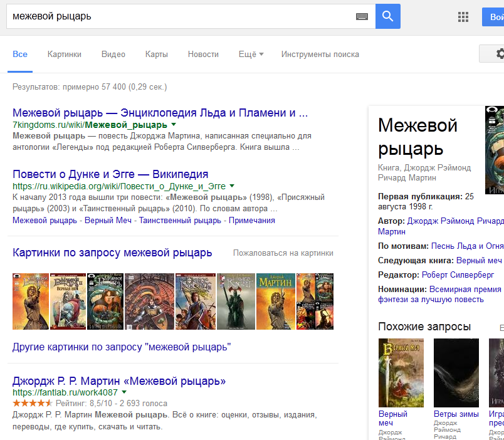The height and width of the screenshot is (440, 504).
Task: Open 'Повести о Дунке и Эгге — Википедия' result
Action: tap(110, 174)
